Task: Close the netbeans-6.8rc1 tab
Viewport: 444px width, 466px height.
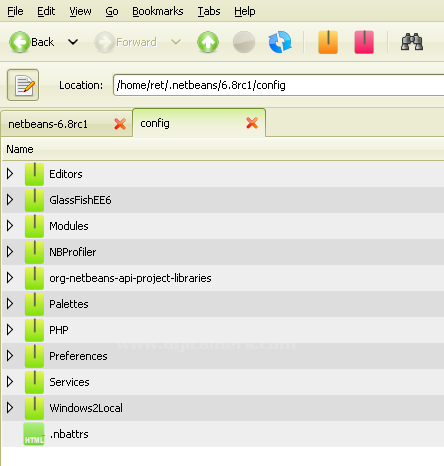Action: (120, 124)
